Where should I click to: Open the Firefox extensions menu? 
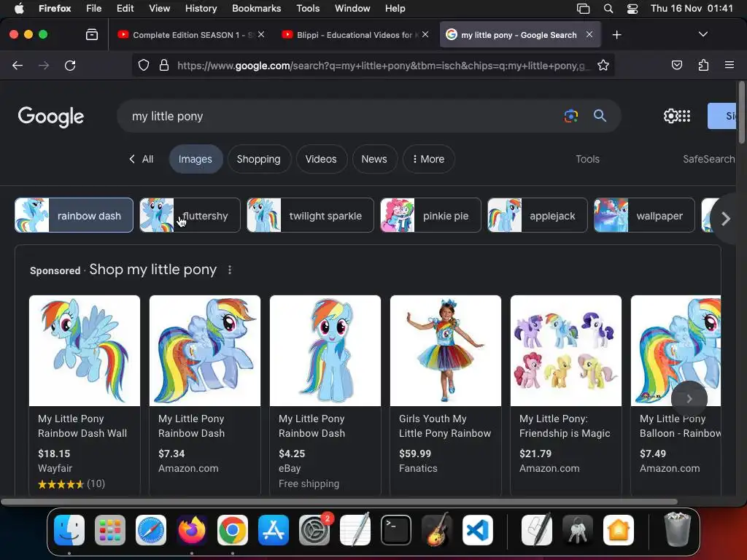click(x=703, y=65)
